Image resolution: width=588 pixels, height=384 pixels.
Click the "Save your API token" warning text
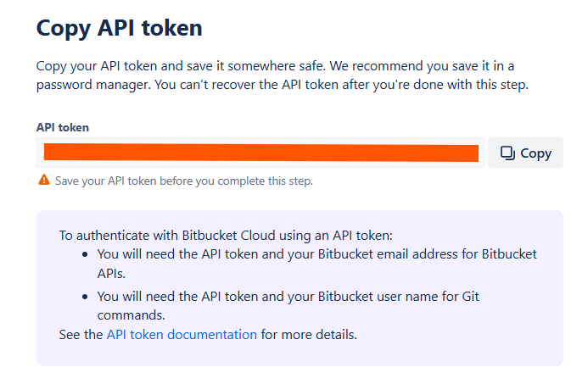tap(183, 181)
